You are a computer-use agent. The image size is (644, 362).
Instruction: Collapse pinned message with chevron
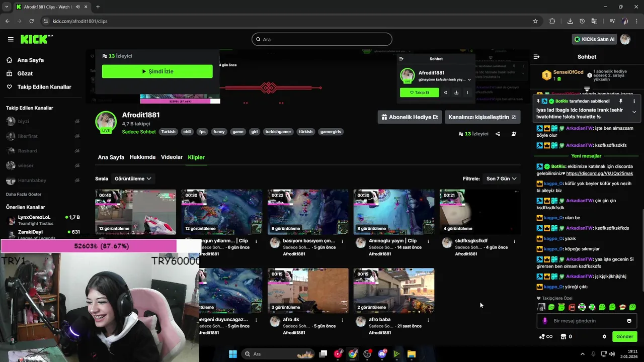(x=634, y=112)
